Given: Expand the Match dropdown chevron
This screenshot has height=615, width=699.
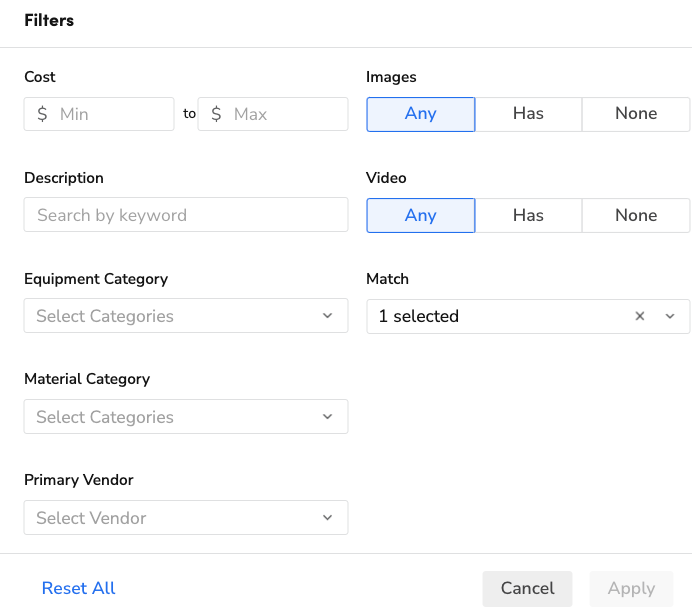Looking at the screenshot, I should (x=670, y=316).
